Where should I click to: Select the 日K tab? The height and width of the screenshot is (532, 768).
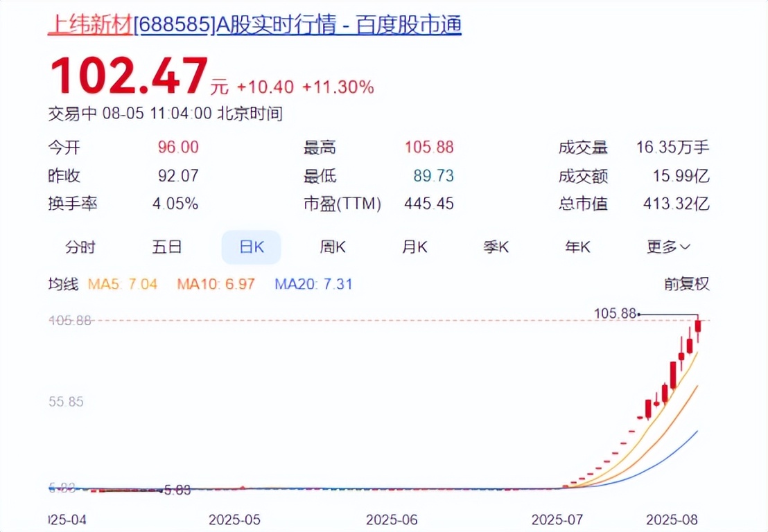coord(252,247)
